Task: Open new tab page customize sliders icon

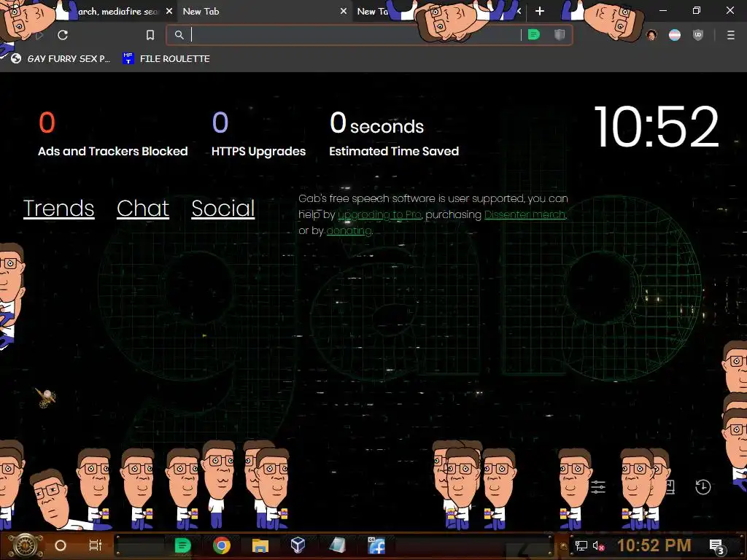Action: click(598, 486)
